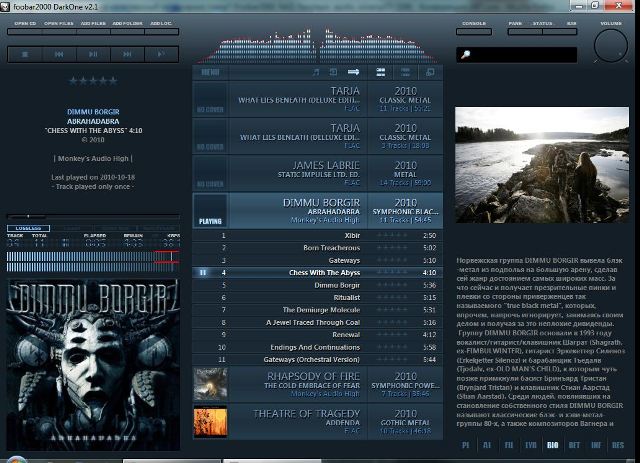Click the search magnifier icon
The width and height of the screenshot is (640, 463).
[465, 55]
